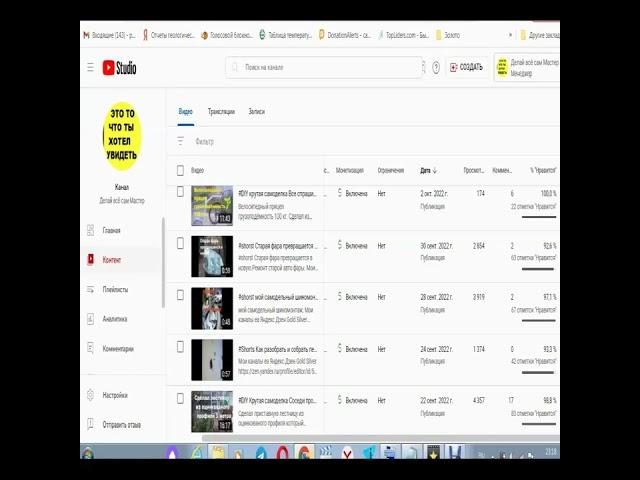Open thumbnail of the 0:59 old headlight short
The width and height of the screenshot is (640, 480).
tap(212, 256)
